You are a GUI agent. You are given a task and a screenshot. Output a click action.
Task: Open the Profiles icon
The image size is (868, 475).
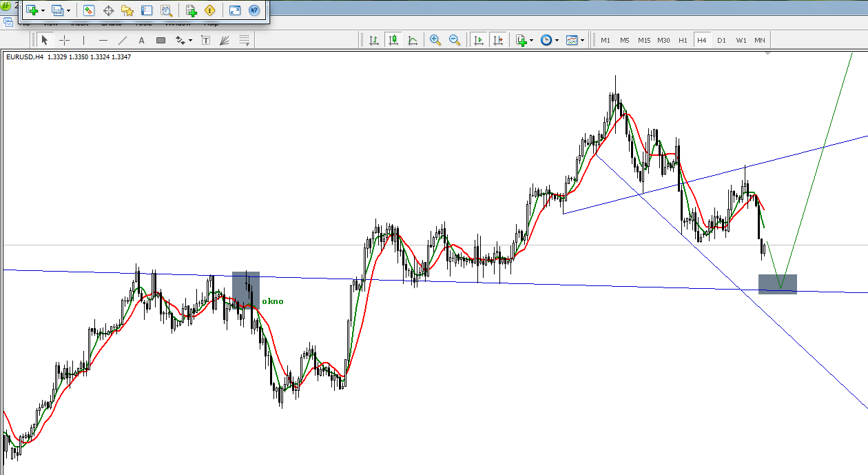point(57,10)
